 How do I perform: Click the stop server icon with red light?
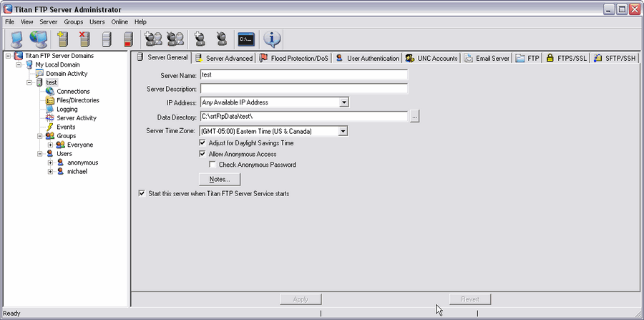[x=129, y=39]
